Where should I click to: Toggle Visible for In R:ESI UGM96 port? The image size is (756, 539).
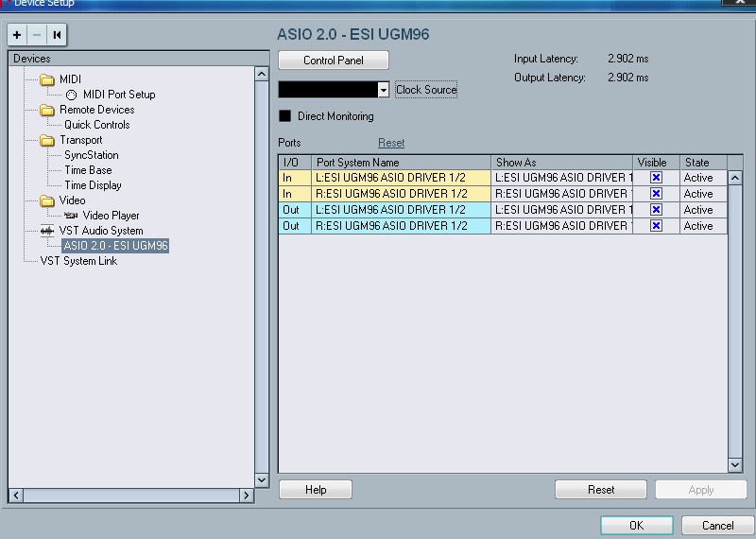pyautogui.click(x=656, y=194)
